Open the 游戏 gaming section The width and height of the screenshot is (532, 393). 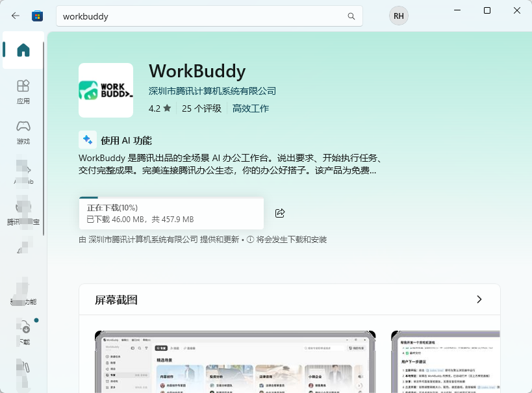point(23,133)
